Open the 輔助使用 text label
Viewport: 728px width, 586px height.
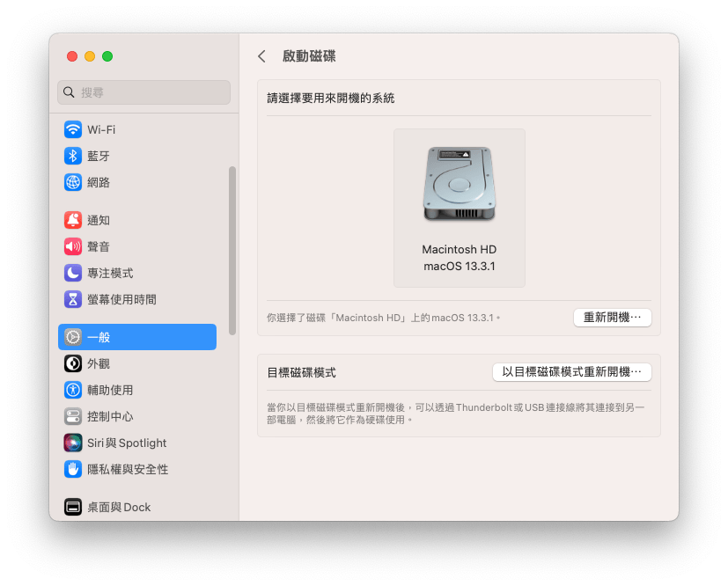[110, 390]
